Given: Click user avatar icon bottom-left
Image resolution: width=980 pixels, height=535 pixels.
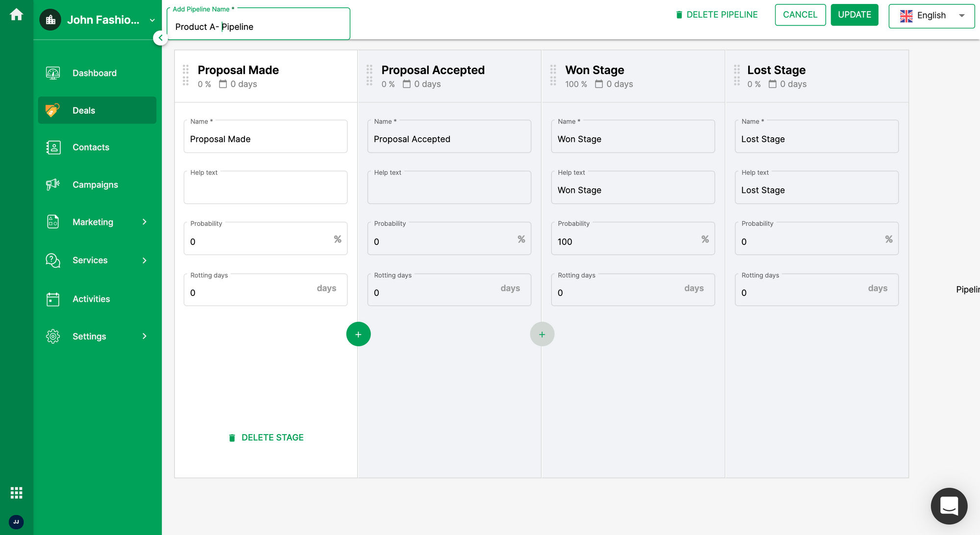Looking at the screenshot, I should tap(17, 522).
